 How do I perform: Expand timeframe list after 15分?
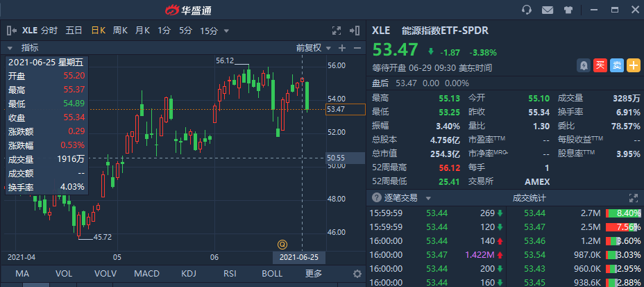pyautogui.click(x=226, y=31)
